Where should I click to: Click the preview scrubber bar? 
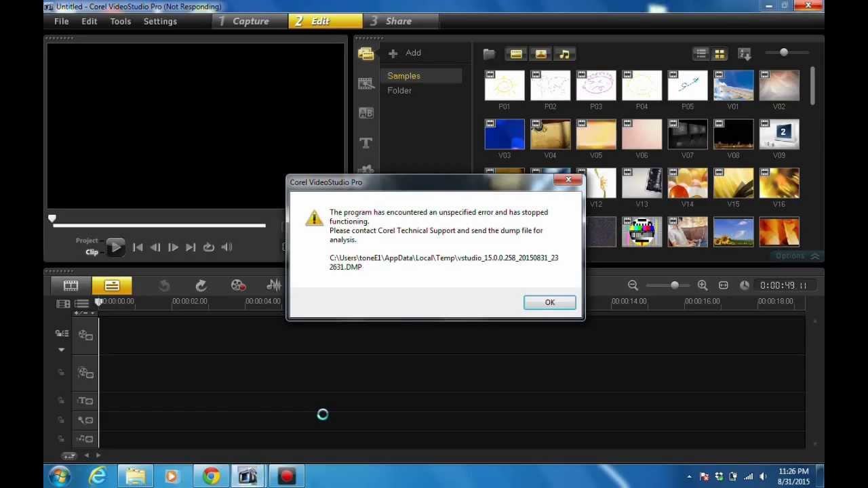click(159, 225)
